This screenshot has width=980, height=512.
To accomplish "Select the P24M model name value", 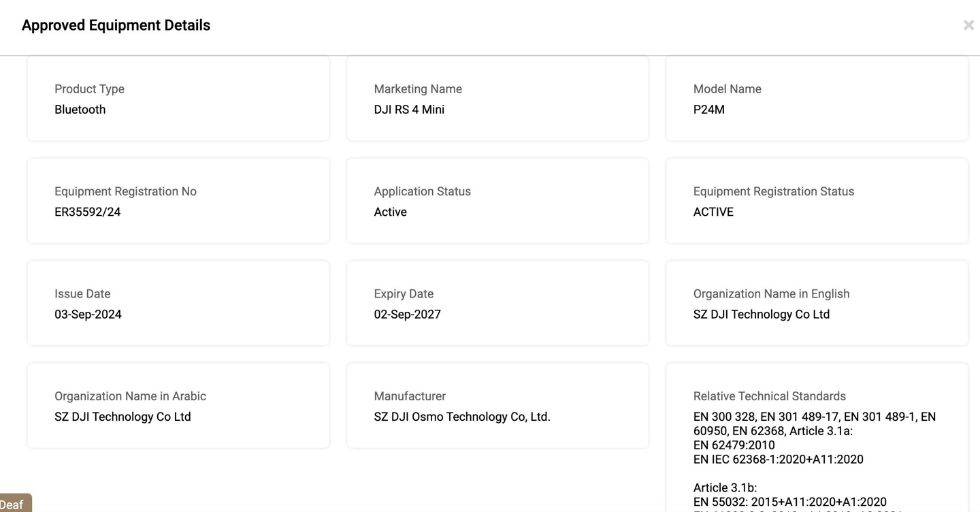I will pos(708,110).
